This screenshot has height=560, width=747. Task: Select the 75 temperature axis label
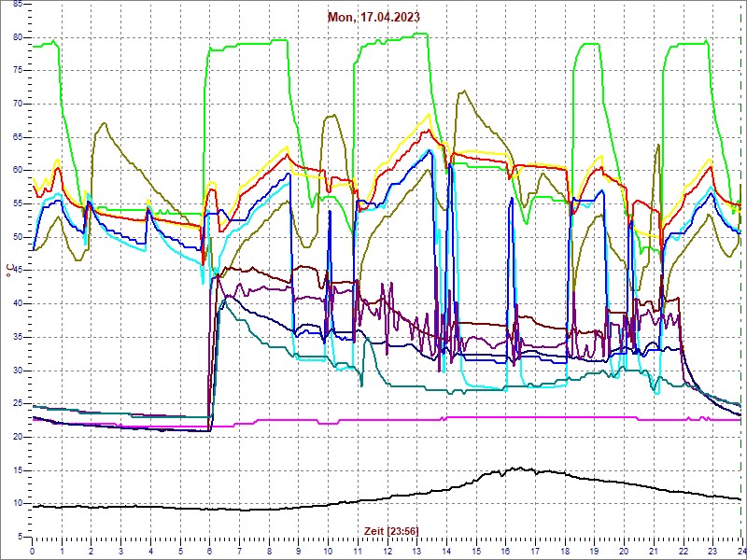17,71
